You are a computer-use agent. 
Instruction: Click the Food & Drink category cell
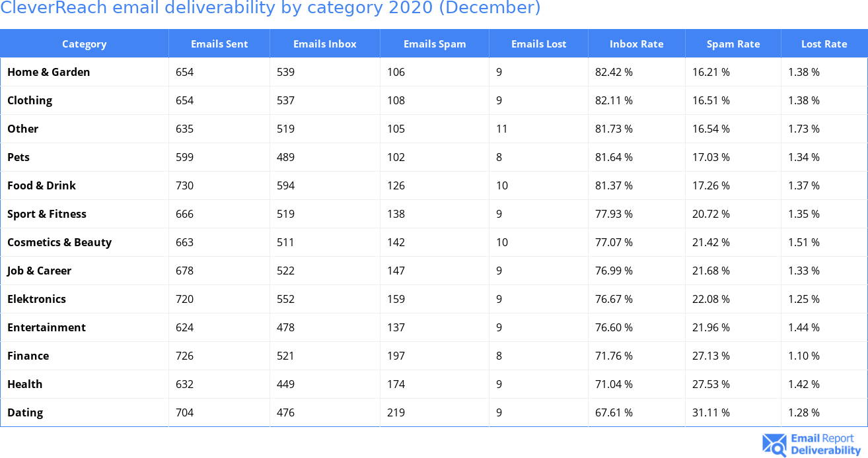pyautogui.click(x=42, y=185)
